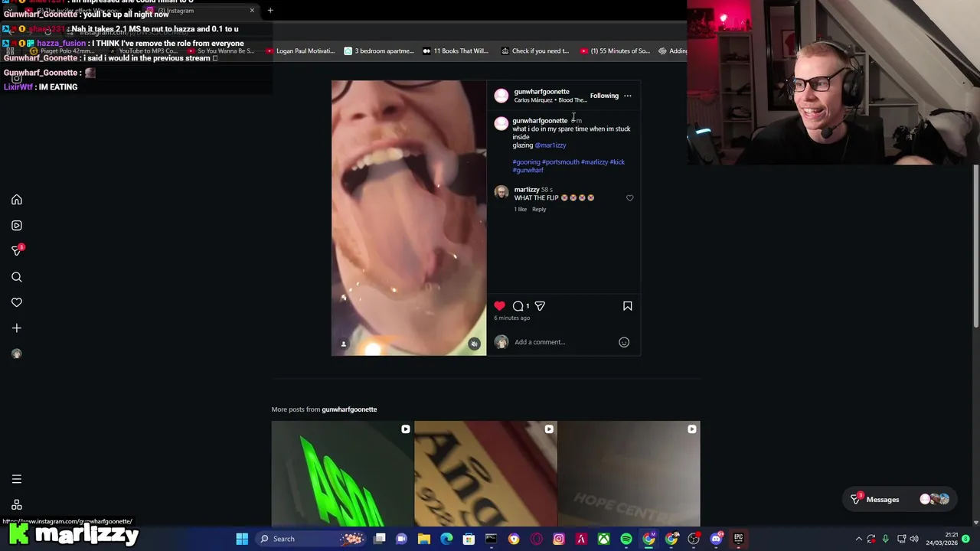Screen dimensions: 980x551
Task: Open Notifications heart icon in sidebar
Action: 17,302
